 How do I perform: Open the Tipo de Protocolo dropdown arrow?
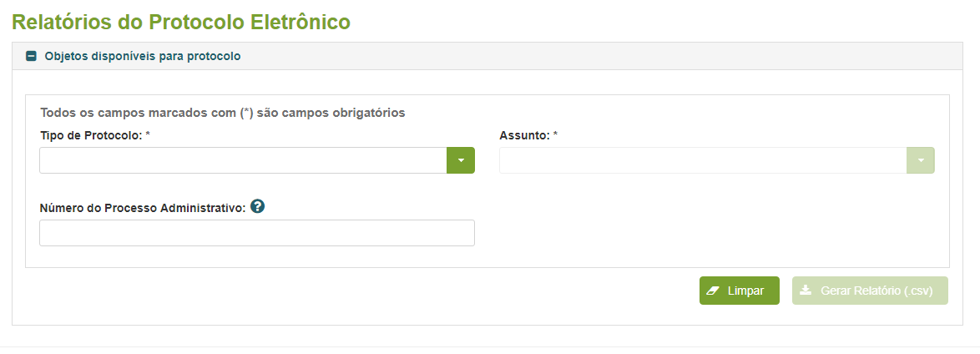coord(461,160)
